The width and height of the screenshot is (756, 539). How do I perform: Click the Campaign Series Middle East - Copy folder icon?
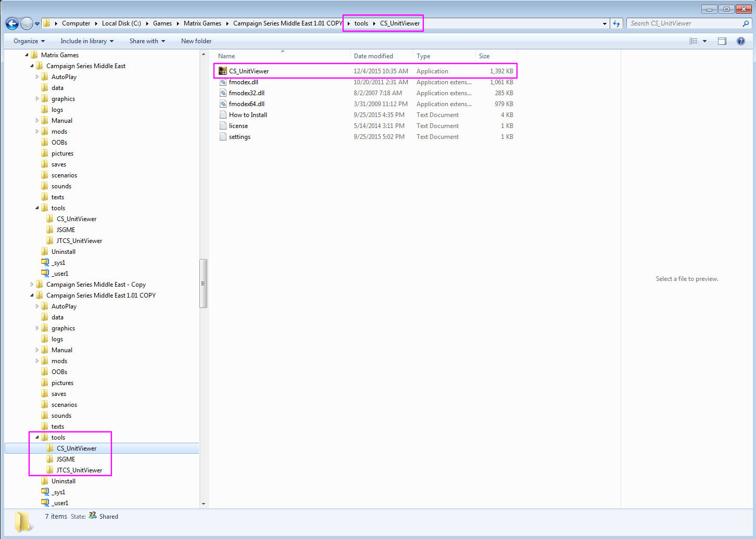click(40, 285)
